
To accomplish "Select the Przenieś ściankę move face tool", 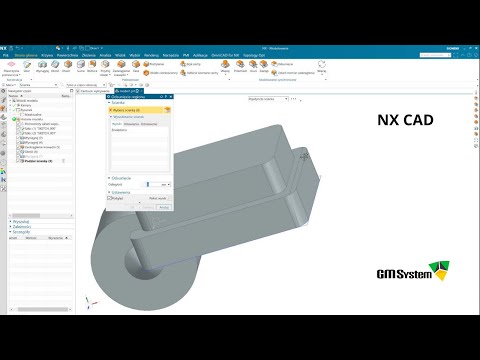I will 240,66.
